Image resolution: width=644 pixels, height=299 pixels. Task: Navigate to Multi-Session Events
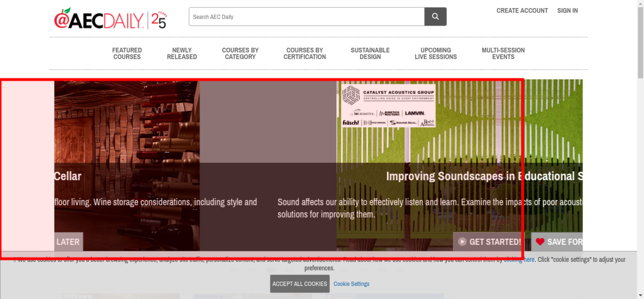(503, 53)
